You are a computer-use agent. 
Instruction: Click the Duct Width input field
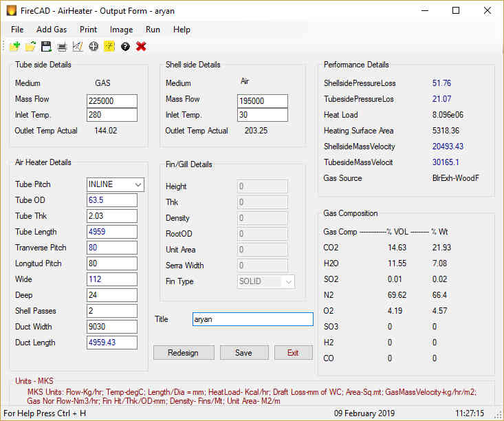coord(112,327)
